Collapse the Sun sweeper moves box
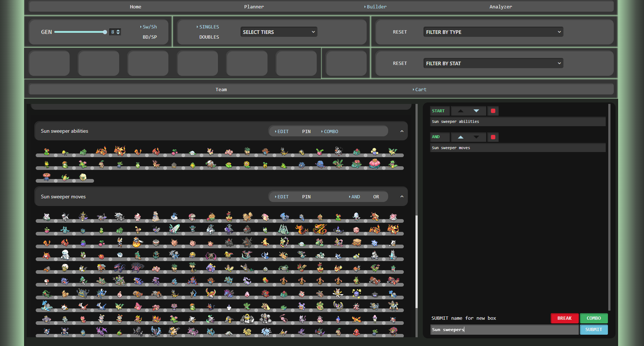 click(402, 197)
